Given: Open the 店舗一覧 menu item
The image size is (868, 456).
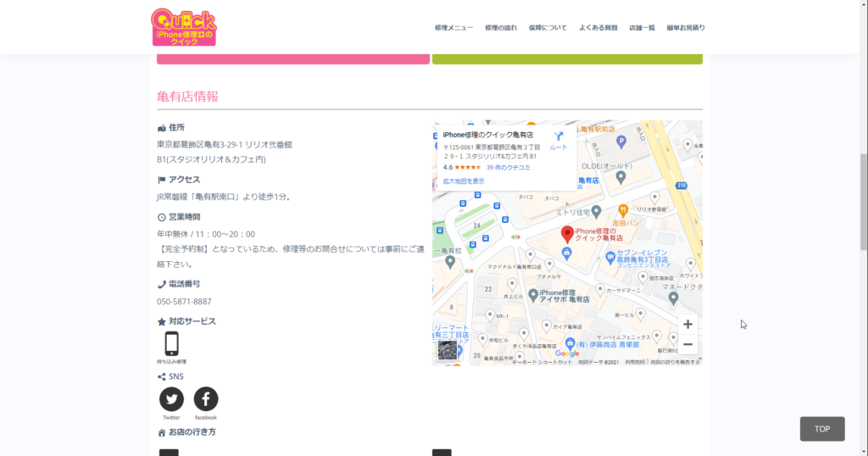Looking at the screenshot, I should click(643, 28).
